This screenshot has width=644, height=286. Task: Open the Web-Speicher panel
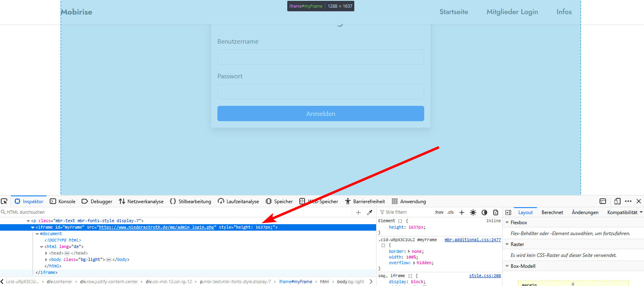(319, 201)
